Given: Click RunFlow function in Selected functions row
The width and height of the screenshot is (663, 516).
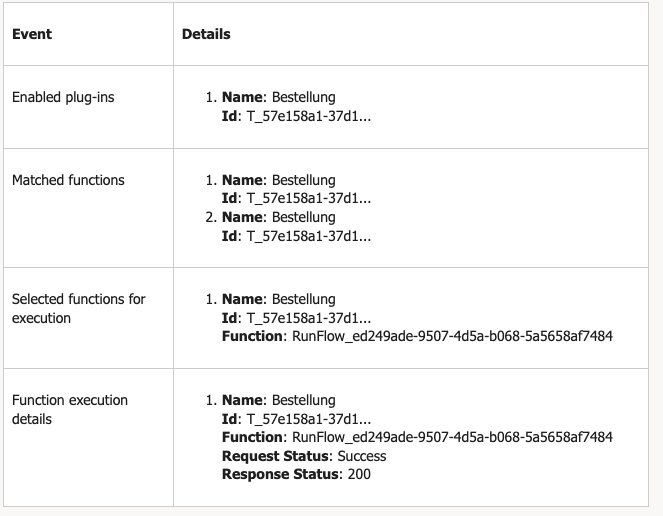Looking at the screenshot, I should pos(452,336).
